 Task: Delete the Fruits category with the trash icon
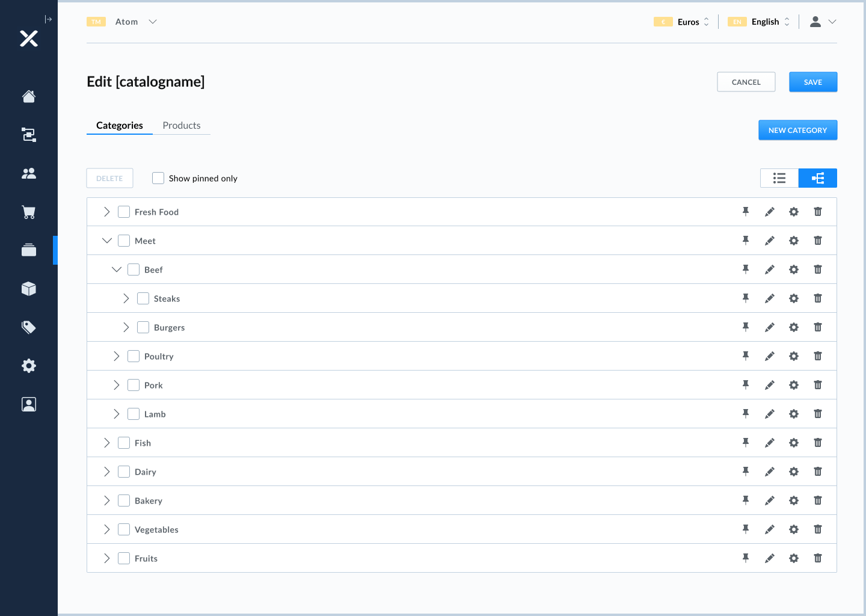pyautogui.click(x=818, y=558)
